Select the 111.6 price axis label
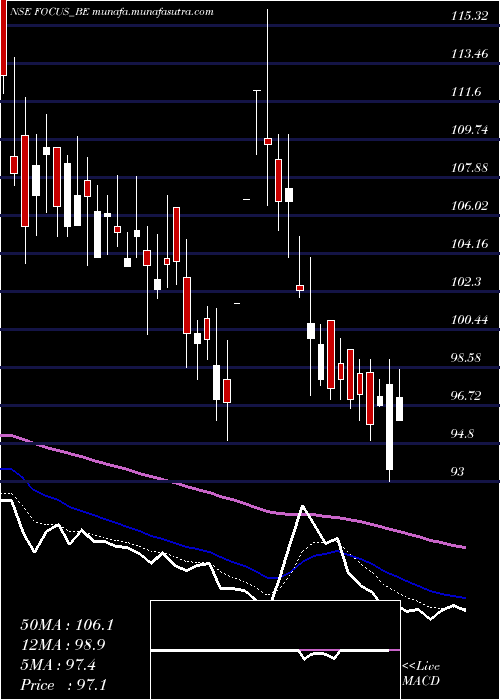 click(x=466, y=92)
